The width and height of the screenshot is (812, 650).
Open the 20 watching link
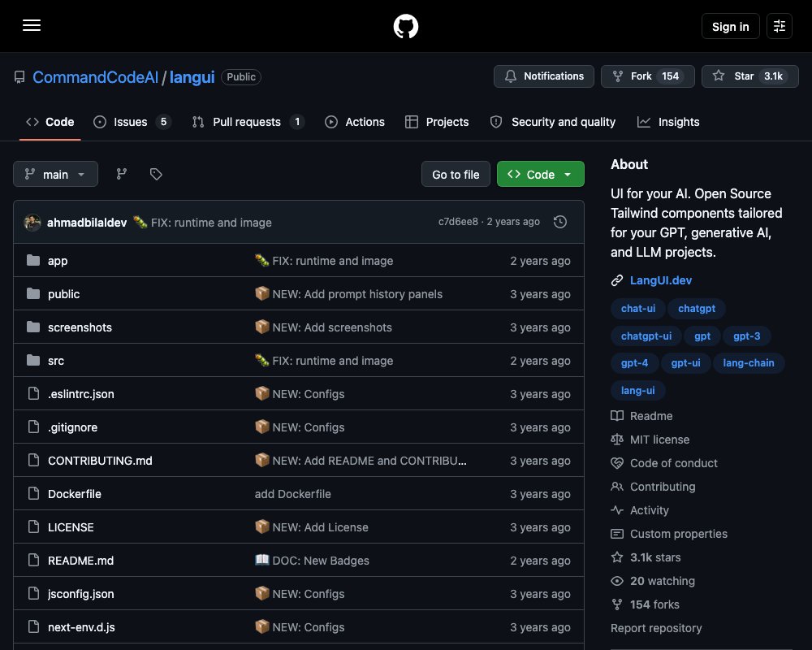coord(653,581)
